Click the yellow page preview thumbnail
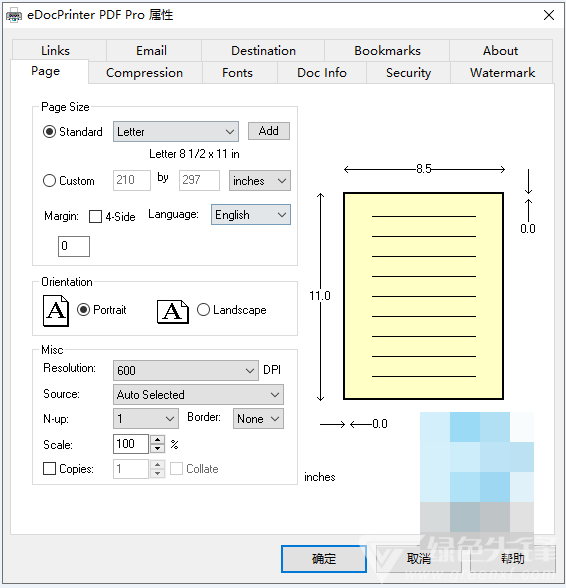Viewport: 566px width, 588px height. [x=423, y=296]
